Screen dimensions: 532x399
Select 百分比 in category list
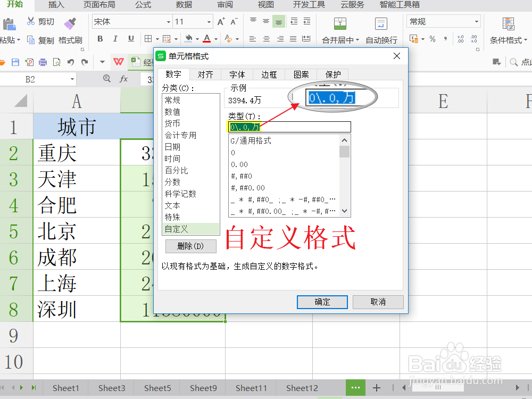[x=191, y=170]
